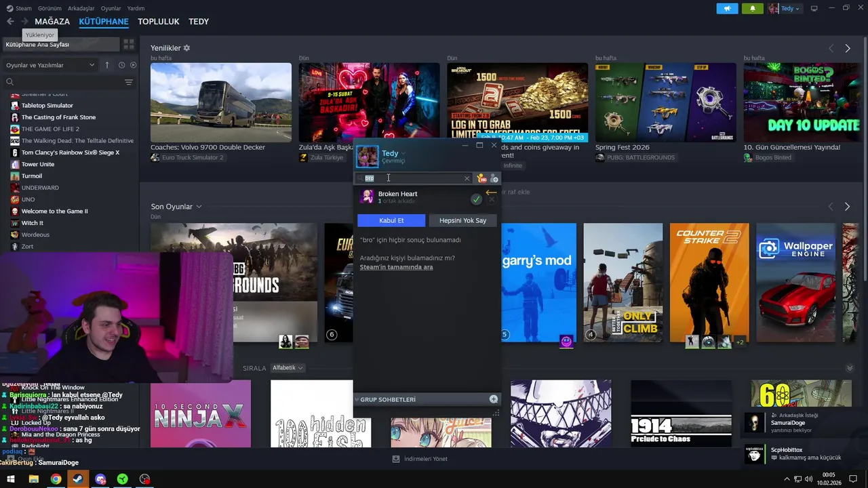Follow the Steam'in tamamında ara link

pyautogui.click(x=396, y=267)
